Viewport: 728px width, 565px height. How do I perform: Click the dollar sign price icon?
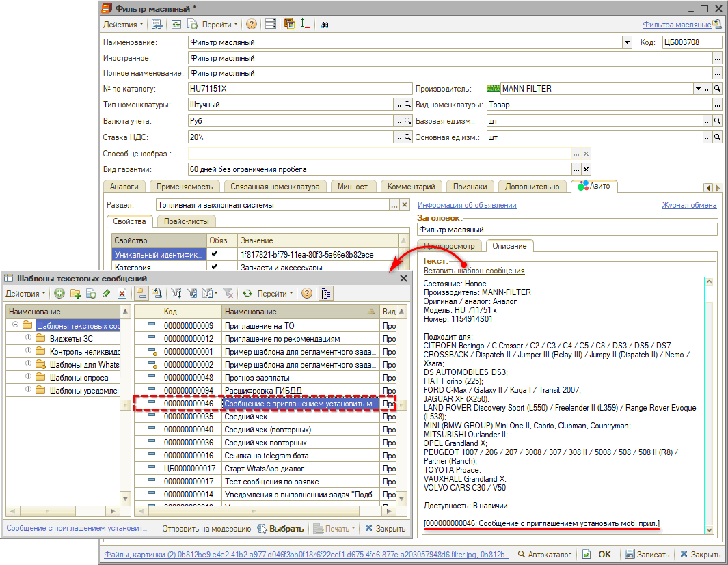(306, 24)
